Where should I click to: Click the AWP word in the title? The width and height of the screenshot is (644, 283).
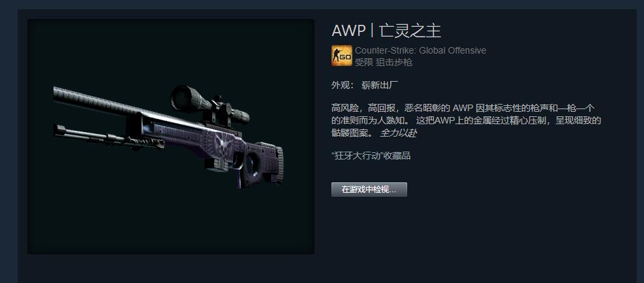[x=348, y=31]
